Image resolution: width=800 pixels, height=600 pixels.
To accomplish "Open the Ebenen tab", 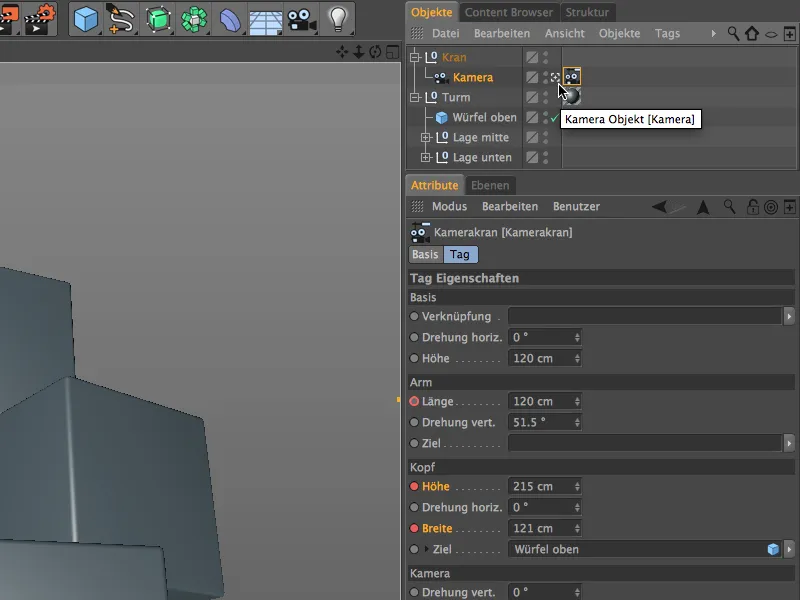I will coord(490,185).
